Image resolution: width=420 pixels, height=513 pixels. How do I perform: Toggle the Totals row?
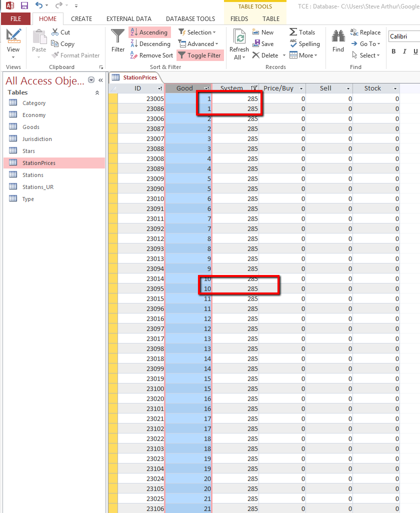(302, 32)
